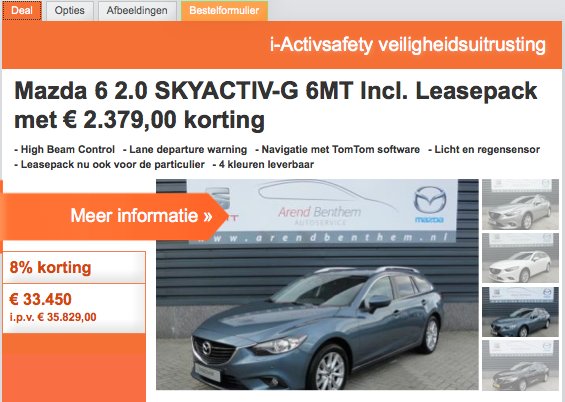Click the Lane departure warning feature text
The image size is (565, 402).
click(185, 149)
